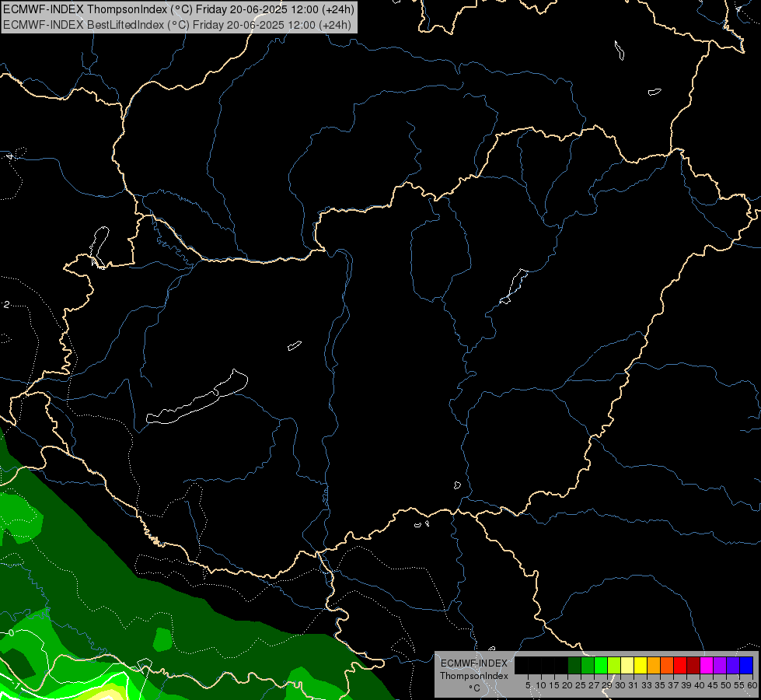Click the legend unit '°C'
This screenshot has width=761, height=700.
pos(474,688)
